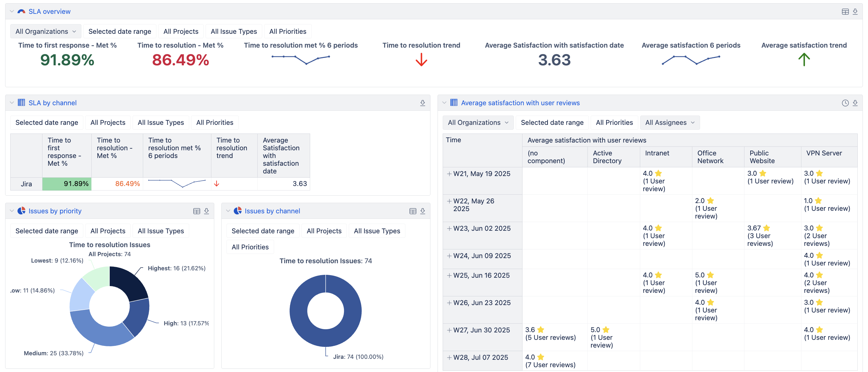
Task: Expand the W21, May 19 2025 row
Action: point(449,174)
